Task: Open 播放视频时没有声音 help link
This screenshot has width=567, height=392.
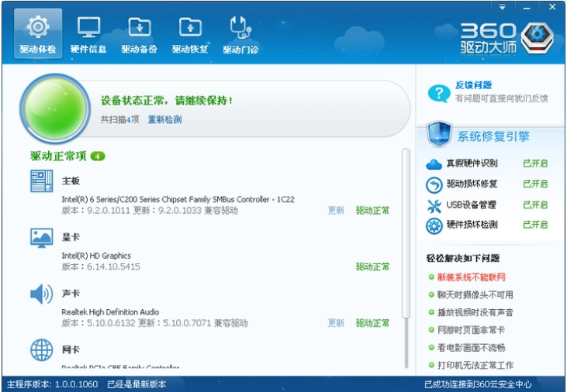Action: click(475, 312)
